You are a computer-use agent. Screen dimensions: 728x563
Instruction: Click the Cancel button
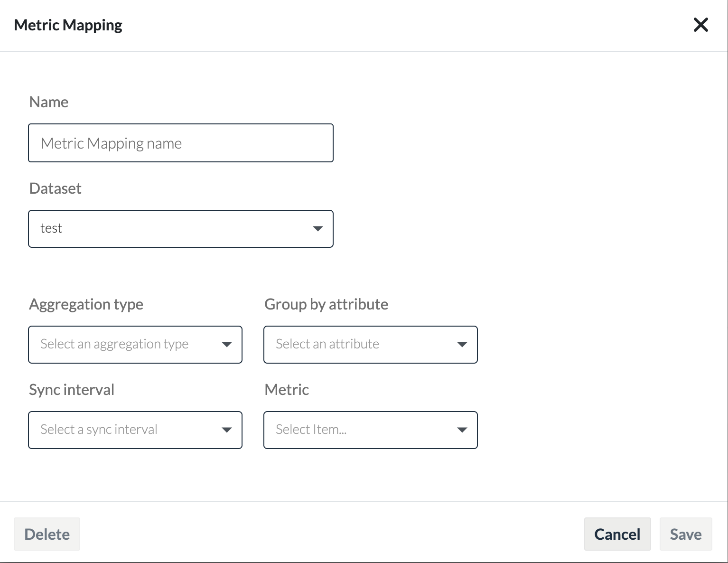click(617, 534)
